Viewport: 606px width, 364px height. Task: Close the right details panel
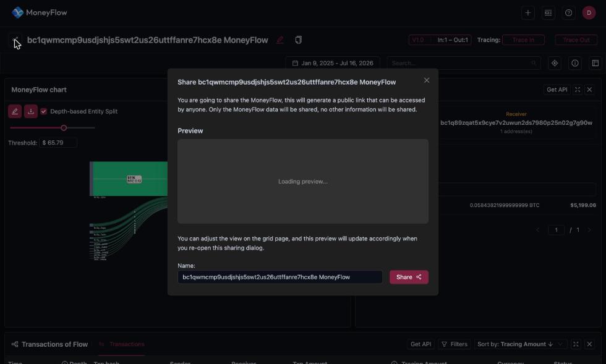click(589, 90)
